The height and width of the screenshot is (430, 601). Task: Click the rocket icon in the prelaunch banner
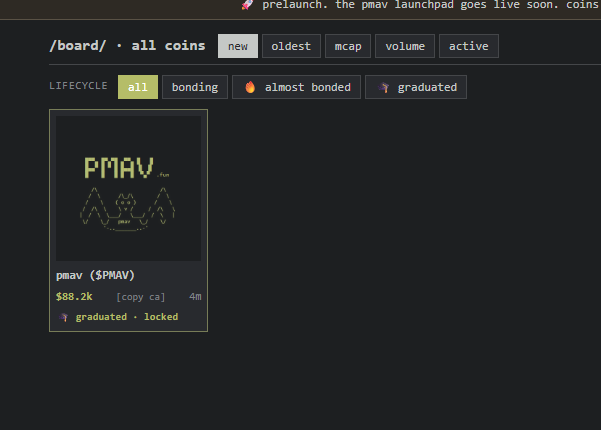point(247,5)
